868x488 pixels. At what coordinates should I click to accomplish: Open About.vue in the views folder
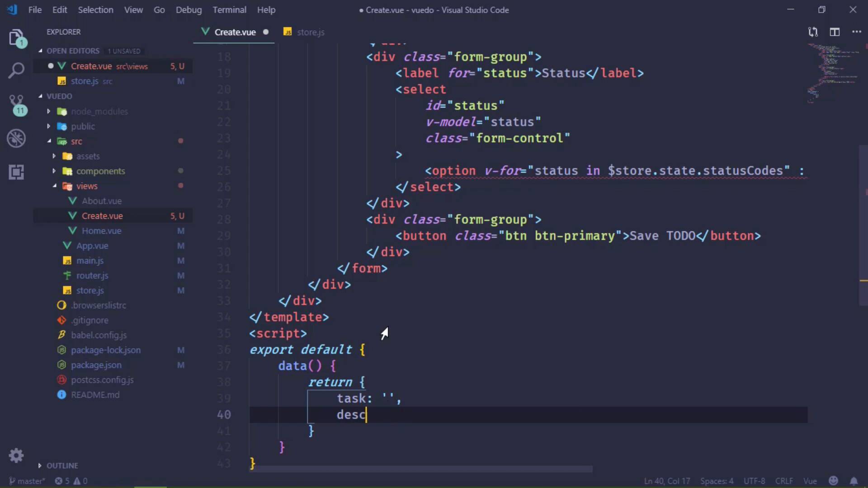coord(113,201)
